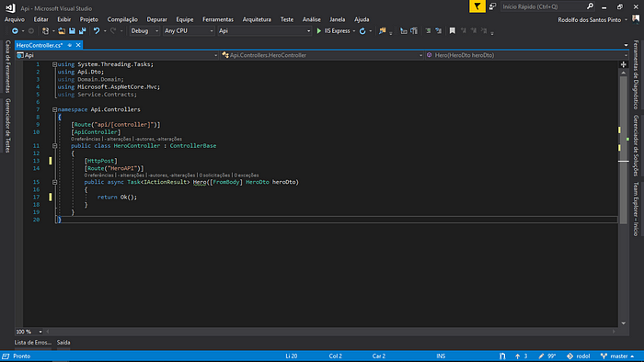The width and height of the screenshot is (644, 362).
Task: Click the unpublished commits up-arrow in status bar
Action: 522,356
